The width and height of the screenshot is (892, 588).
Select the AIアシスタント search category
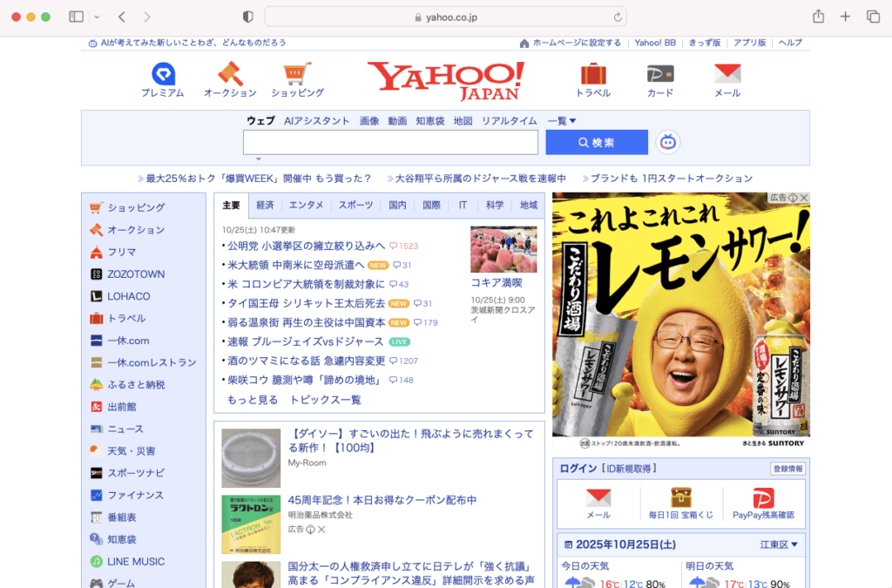[x=317, y=120]
